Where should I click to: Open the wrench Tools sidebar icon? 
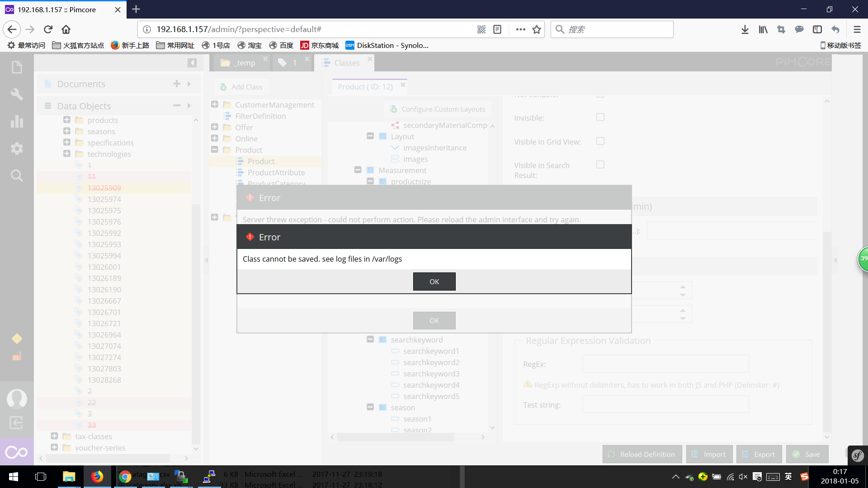pyautogui.click(x=17, y=94)
